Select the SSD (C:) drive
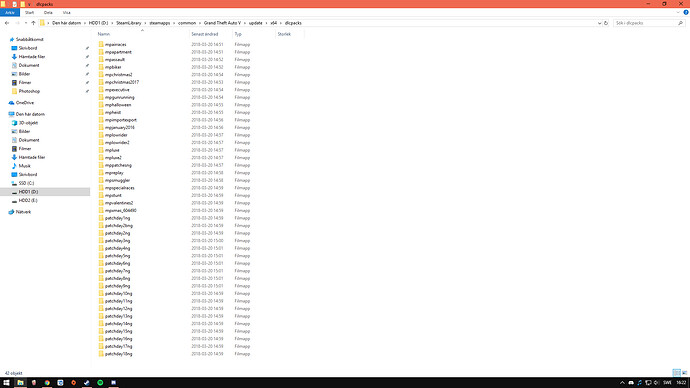This screenshot has height=388, width=690. click(26, 183)
